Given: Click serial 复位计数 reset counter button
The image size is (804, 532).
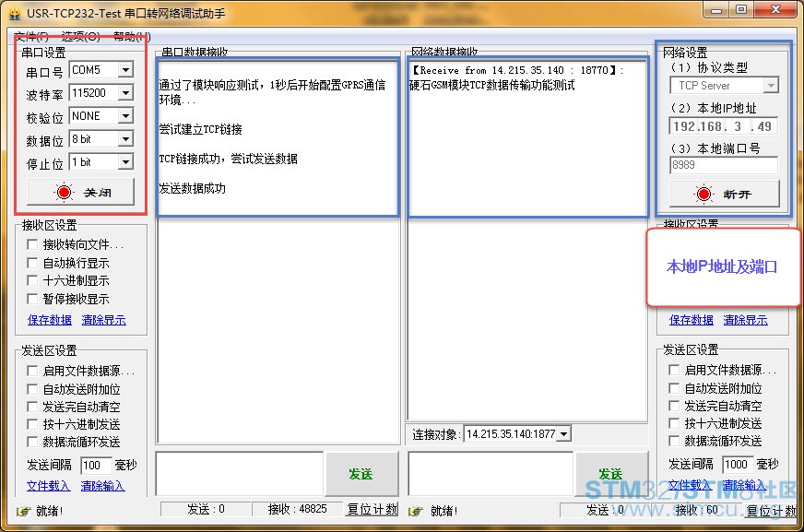Looking at the screenshot, I should pyautogui.click(x=372, y=509).
